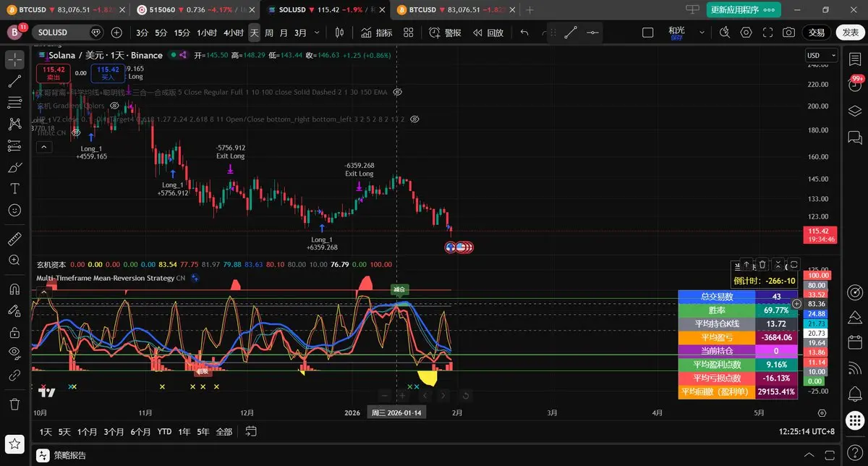Open the indicator templates grid icon
This screenshot has width=868, height=466.
[409, 33]
